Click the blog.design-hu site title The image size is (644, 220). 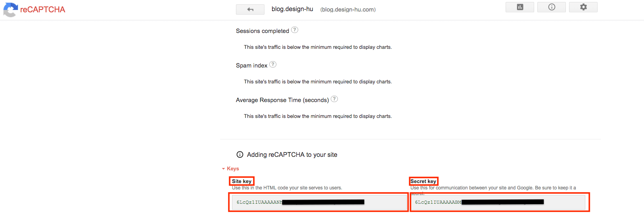[x=292, y=9]
